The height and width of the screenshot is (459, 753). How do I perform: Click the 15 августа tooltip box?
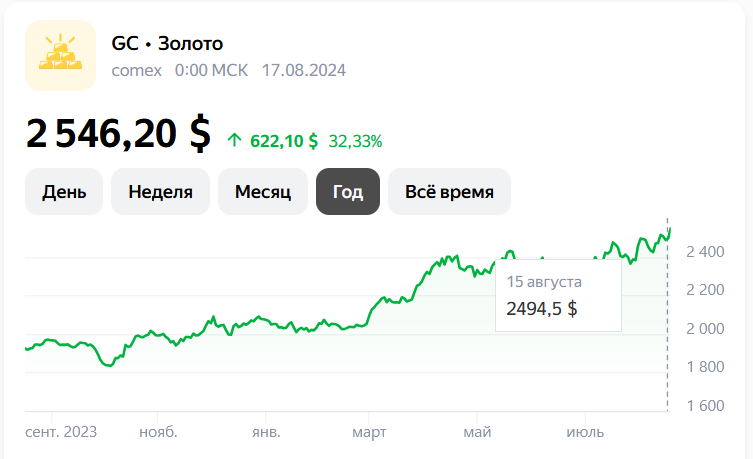(559, 295)
